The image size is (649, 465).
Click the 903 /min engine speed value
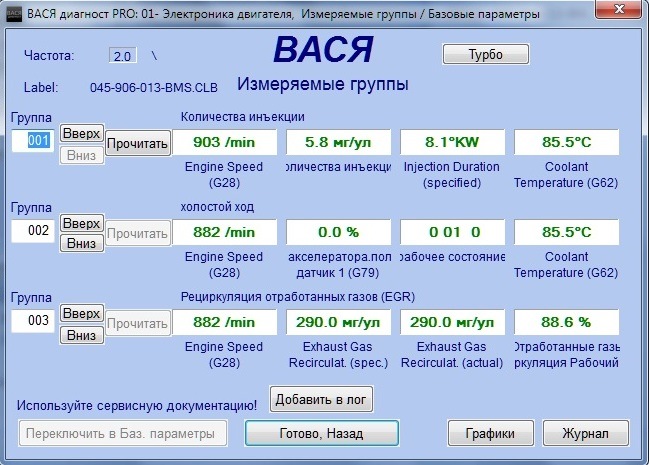pyautogui.click(x=224, y=142)
